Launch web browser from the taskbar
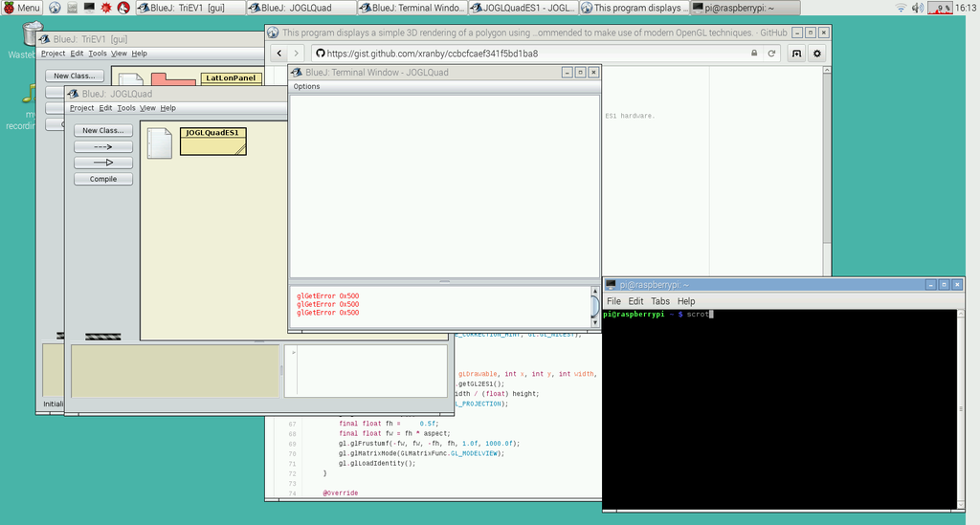The width and height of the screenshot is (980, 525). pyautogui.click(x=55, y=8)
